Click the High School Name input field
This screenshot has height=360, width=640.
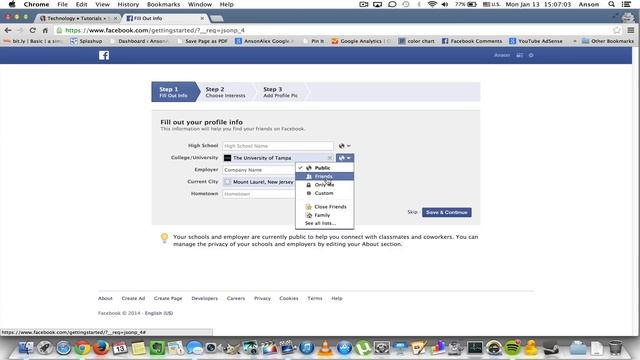pyautogui.click(x=278, y=146)
